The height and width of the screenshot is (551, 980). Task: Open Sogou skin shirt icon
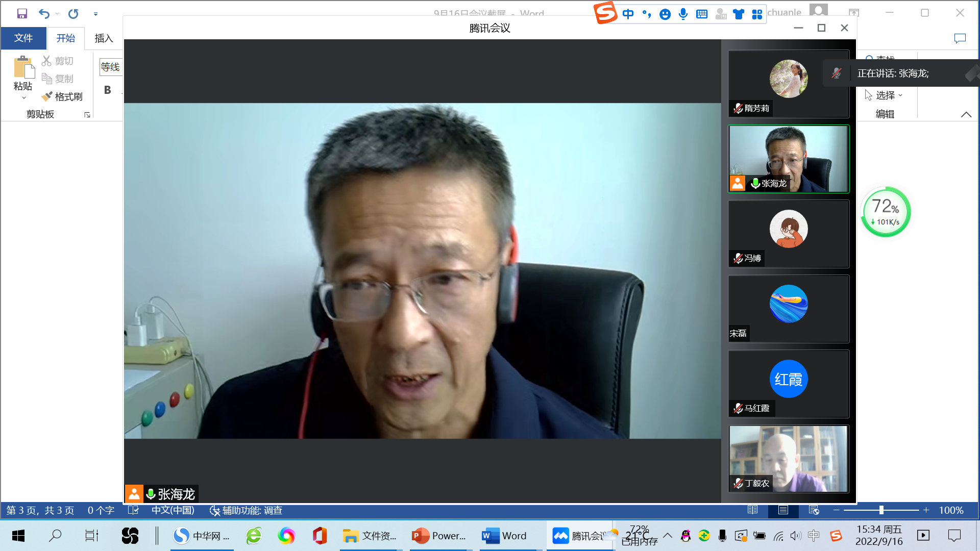pyautogui.click(x=739, y=14)
